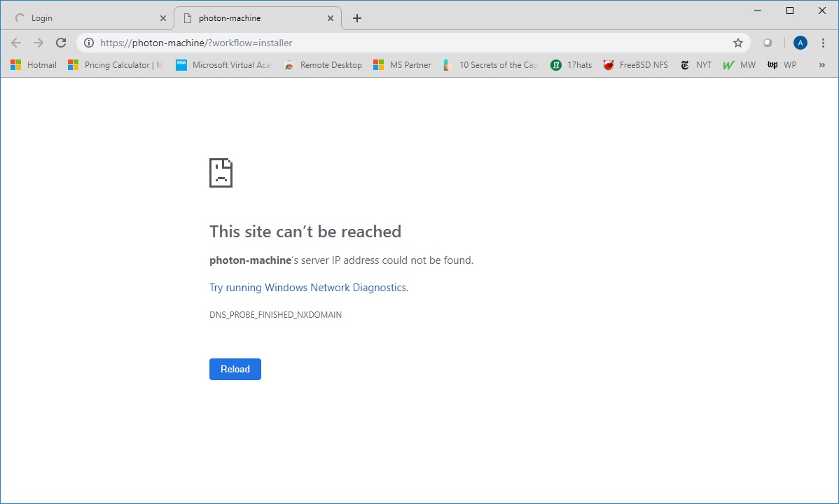The width and height of the screenshot is (839, 504).
Task: Open the MS Partner bookmark
Action: click(x=402, y=64)
